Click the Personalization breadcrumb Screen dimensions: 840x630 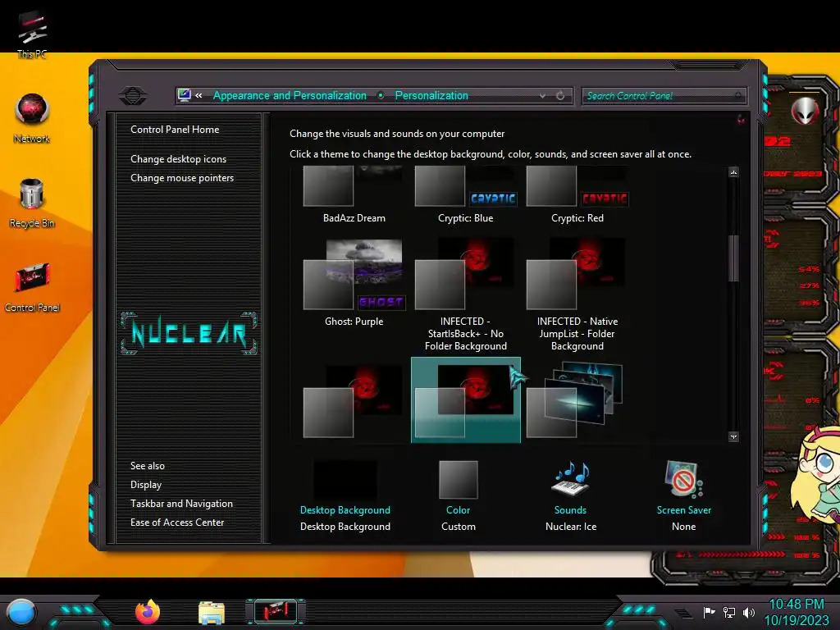[x=431, y=95]
